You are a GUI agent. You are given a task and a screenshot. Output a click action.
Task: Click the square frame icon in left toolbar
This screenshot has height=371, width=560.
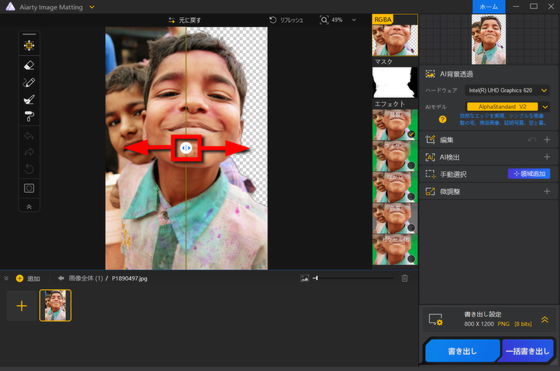[29, 188]
